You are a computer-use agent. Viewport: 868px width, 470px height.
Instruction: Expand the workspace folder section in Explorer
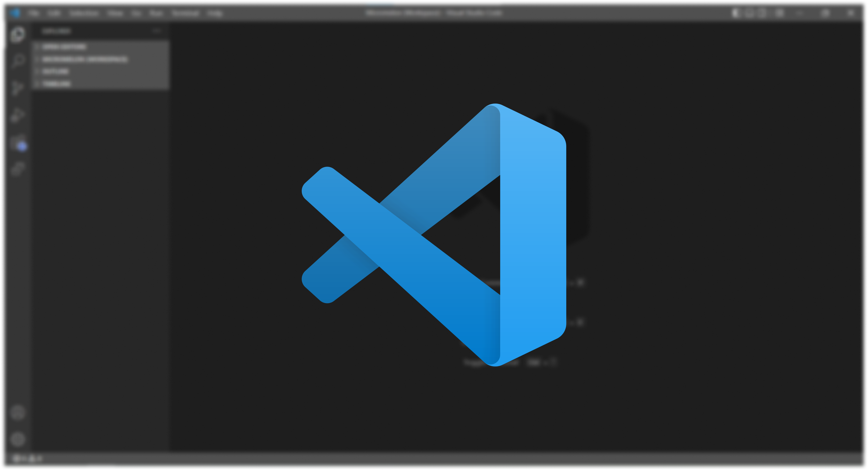85,59
